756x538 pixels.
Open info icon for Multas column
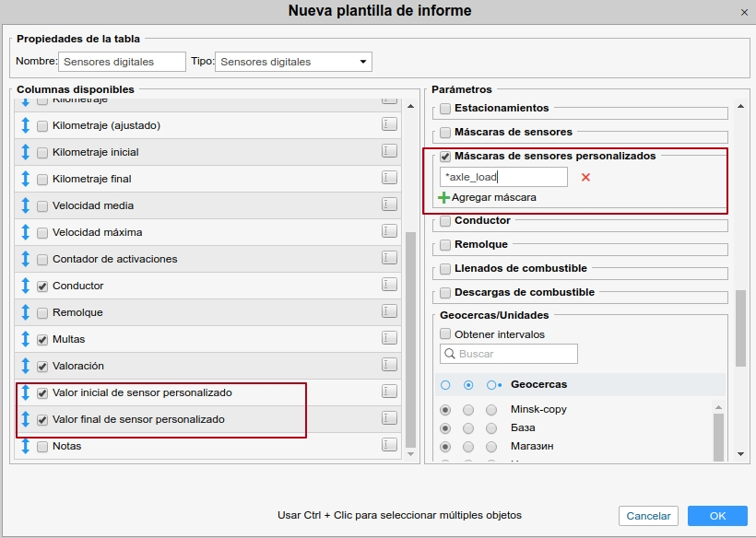point(389,339)
